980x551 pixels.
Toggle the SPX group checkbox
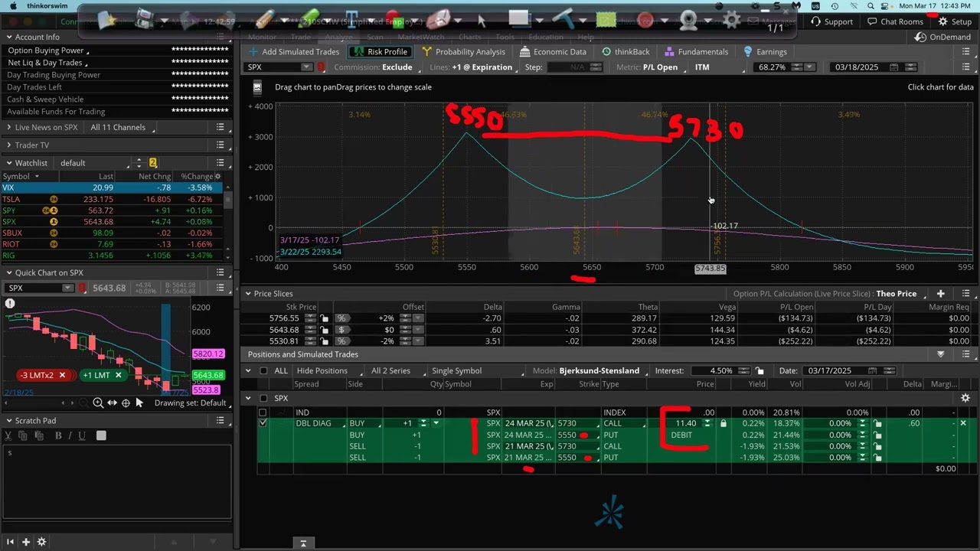click(x=263, y=398)
